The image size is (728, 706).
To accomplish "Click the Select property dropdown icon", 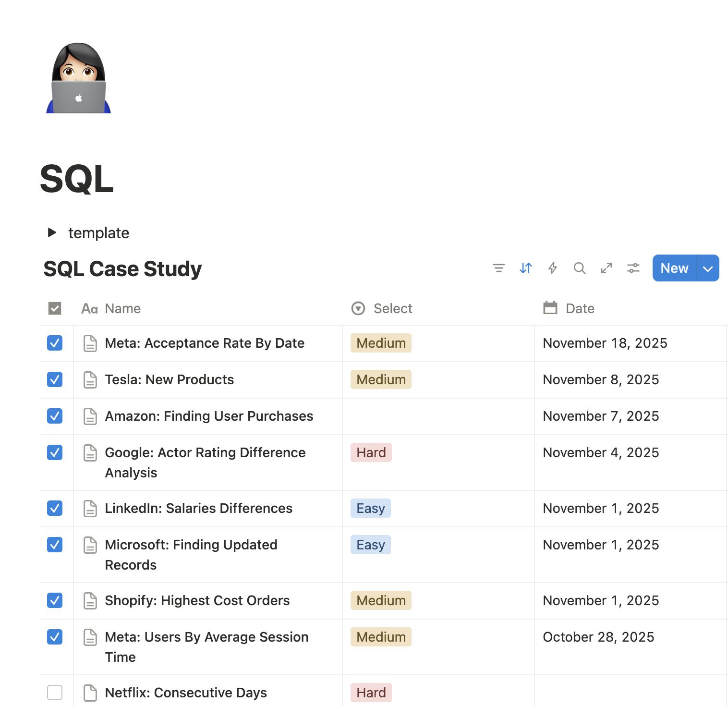I will [x=358, y=308].
